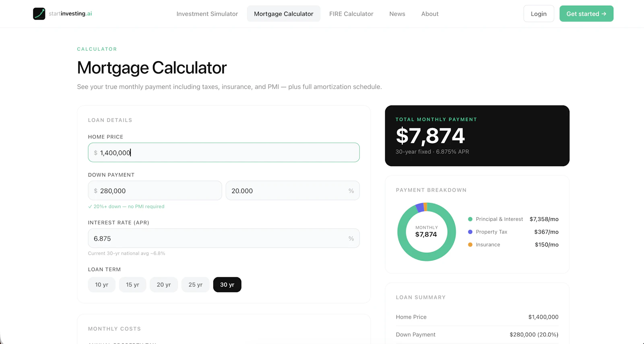Click the down payment percent field
The height and width of the screenshot is (344, 644).
click(293, 191)
